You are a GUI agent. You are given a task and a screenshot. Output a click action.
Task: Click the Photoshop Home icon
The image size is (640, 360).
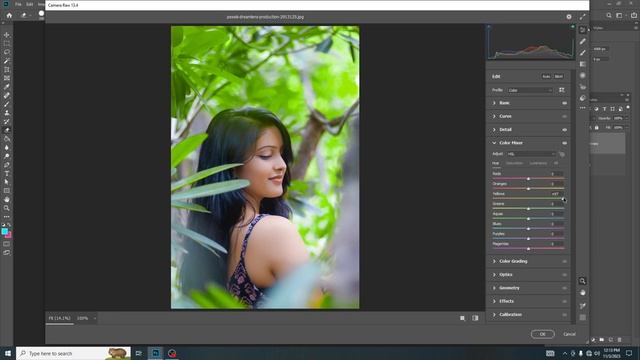[9, 16]
